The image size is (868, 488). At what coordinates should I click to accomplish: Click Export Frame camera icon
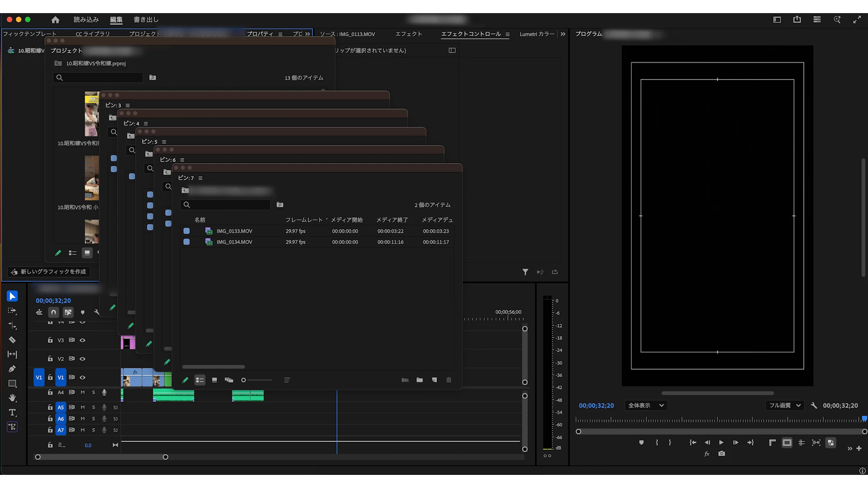(x=722, y=454)
